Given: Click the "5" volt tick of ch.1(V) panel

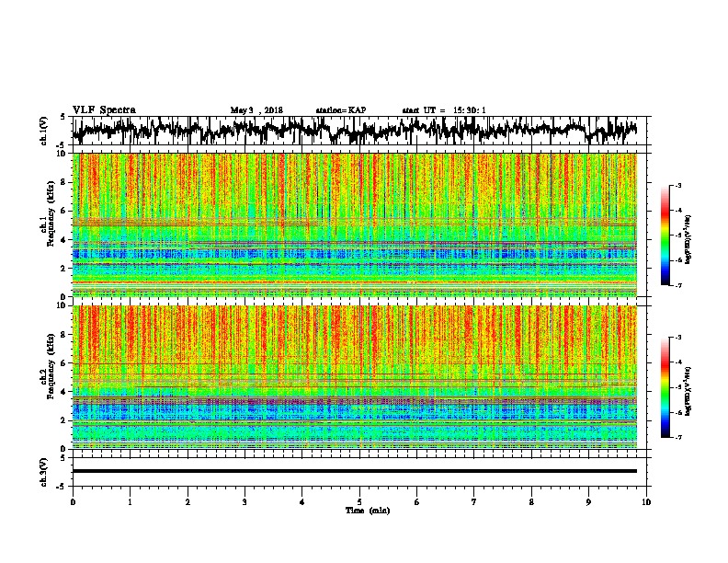Looking at the screenshot, I should pyautogui.click(x=63, y=117).
